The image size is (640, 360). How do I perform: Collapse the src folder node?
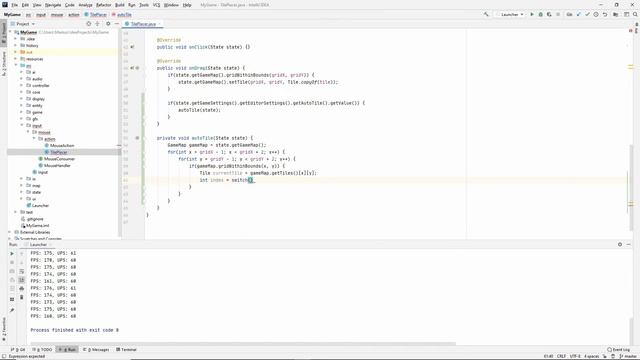point(16,65)
